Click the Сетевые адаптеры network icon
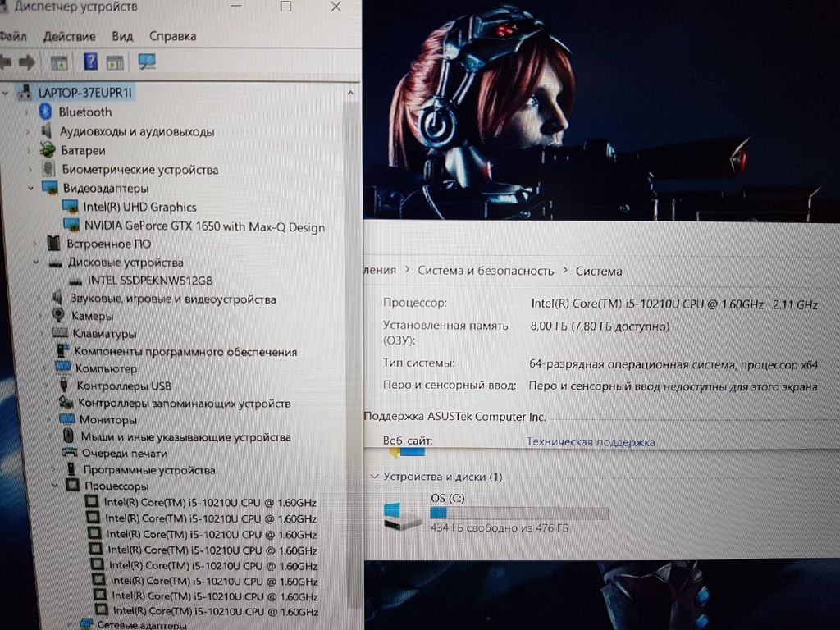This screenshot has width=840, height=630. coord(85,624)
